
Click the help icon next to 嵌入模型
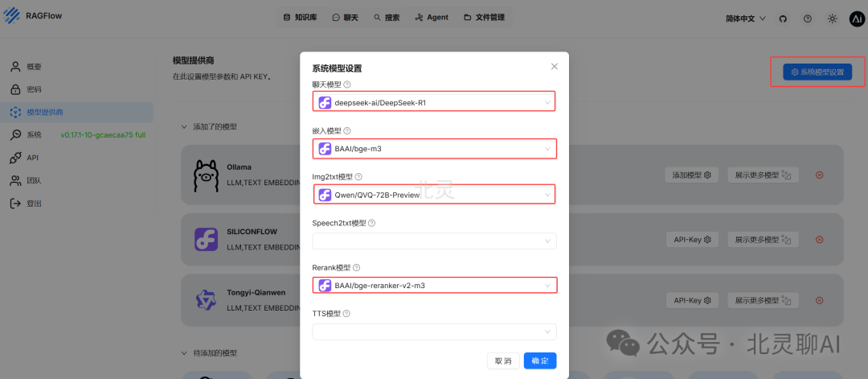pos(347,131)
